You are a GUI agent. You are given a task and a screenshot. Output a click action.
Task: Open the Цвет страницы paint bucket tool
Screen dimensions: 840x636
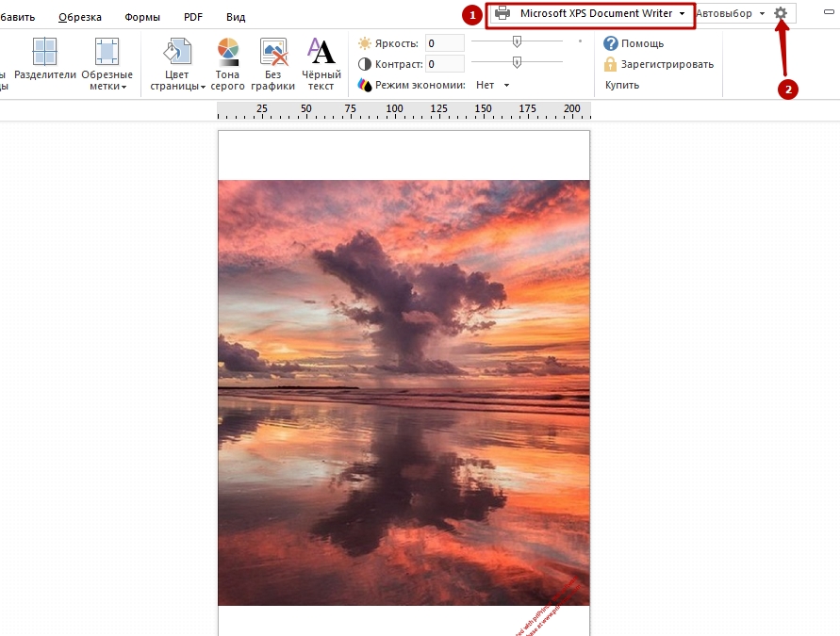pos(177,54)
